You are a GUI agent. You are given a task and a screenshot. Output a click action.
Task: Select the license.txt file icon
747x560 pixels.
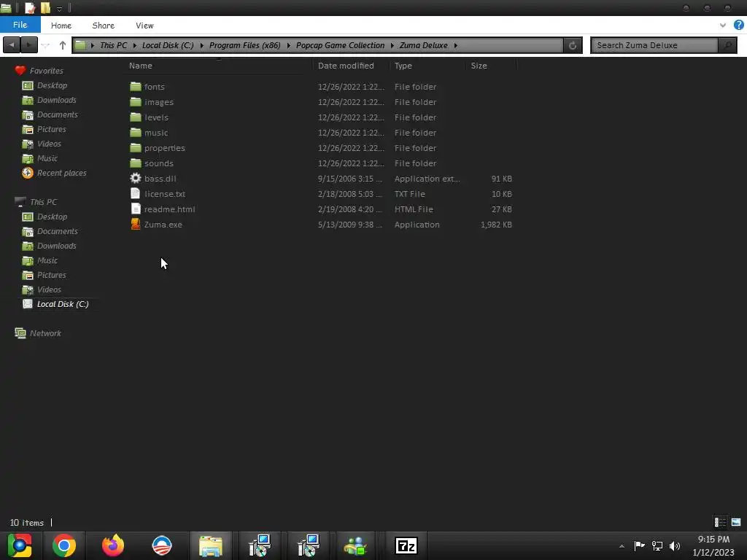tap(136, 193)
